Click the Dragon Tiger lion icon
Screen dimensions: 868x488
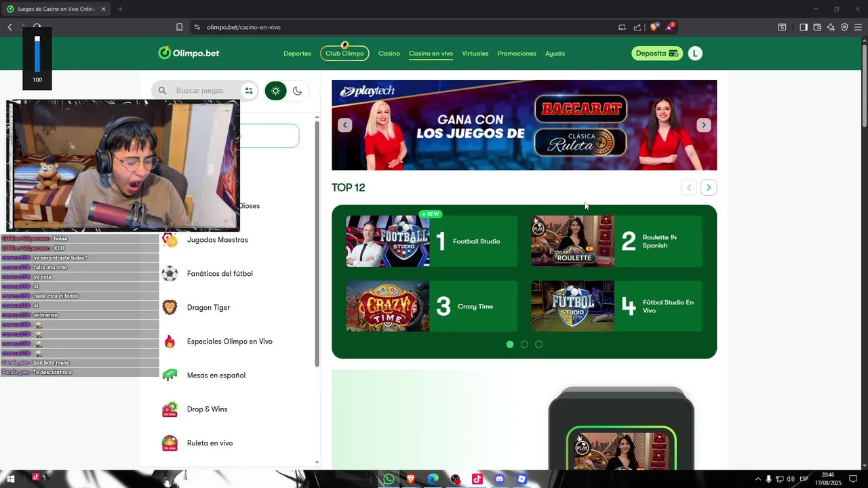click(x=170, y=308)
